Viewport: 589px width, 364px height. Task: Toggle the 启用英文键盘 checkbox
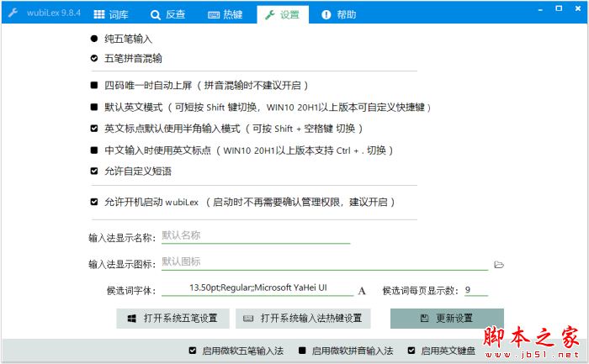(x=411, y=351)
